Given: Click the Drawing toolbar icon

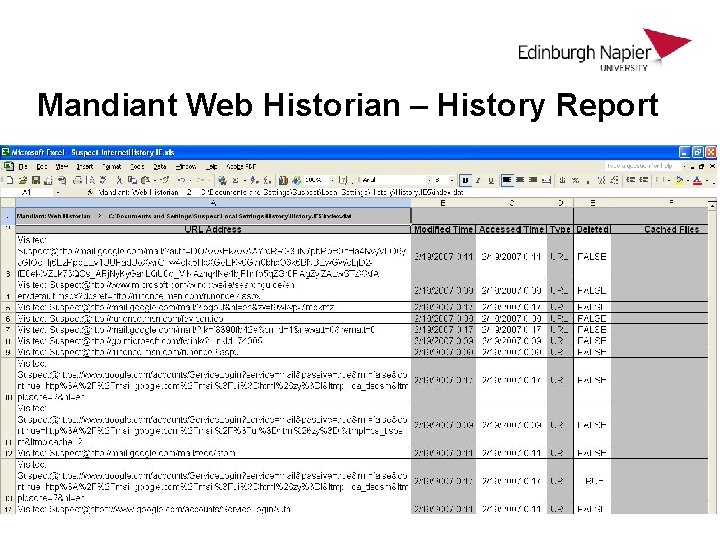Looking at the screenshot, I should pos(297,180).
